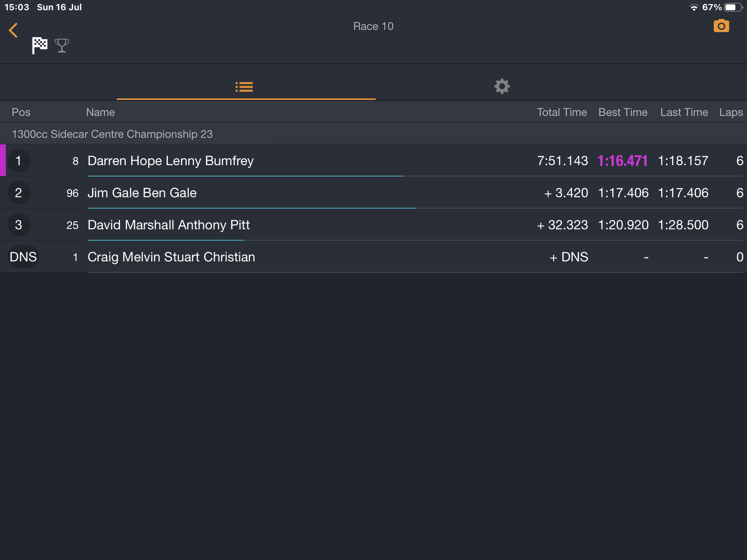Tap the purple best time 1:16.471
This screenshot has height=560, width=747.
623,161
